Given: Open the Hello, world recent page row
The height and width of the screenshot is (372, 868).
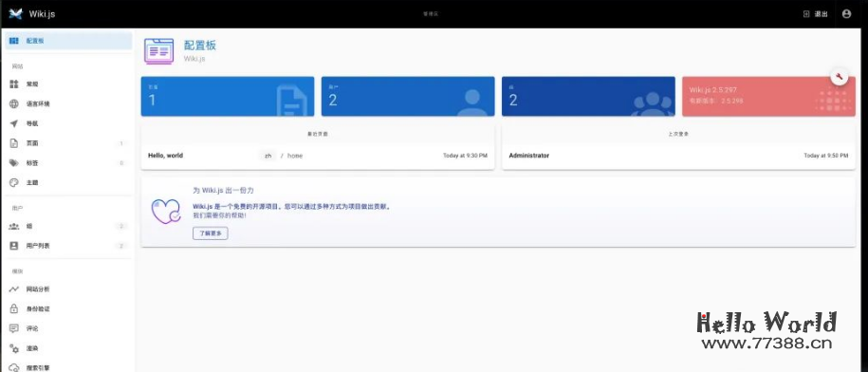Looking at the screenshot, I should click(318, 156).
